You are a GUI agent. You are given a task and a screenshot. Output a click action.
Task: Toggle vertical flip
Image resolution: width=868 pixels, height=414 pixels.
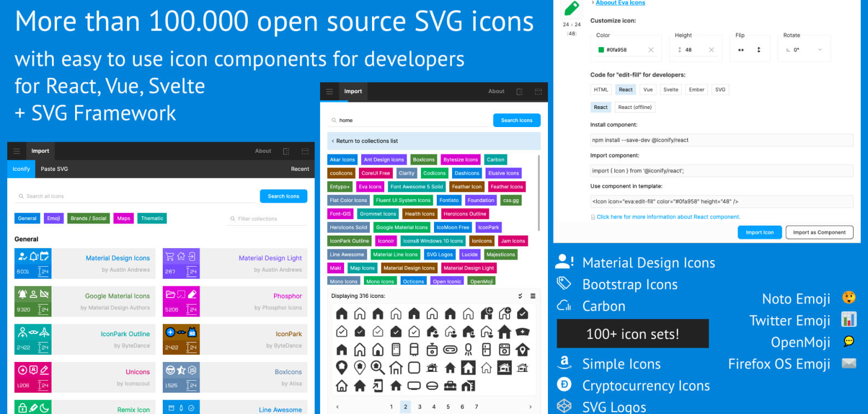[x=759, y=50]
